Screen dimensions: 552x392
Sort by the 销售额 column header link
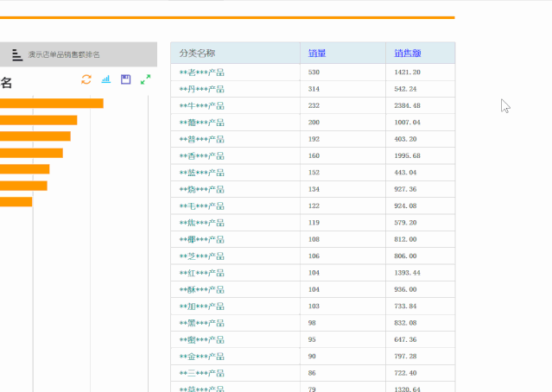[407, 54]
